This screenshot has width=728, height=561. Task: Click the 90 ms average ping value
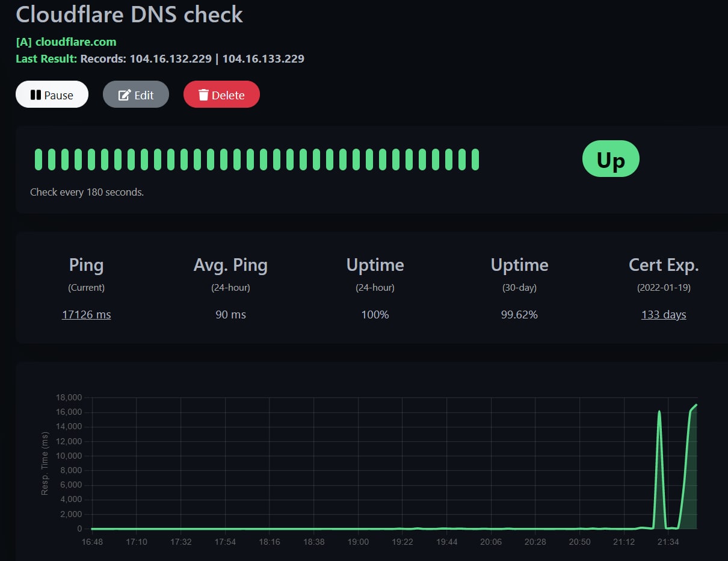tap(230, 314)
